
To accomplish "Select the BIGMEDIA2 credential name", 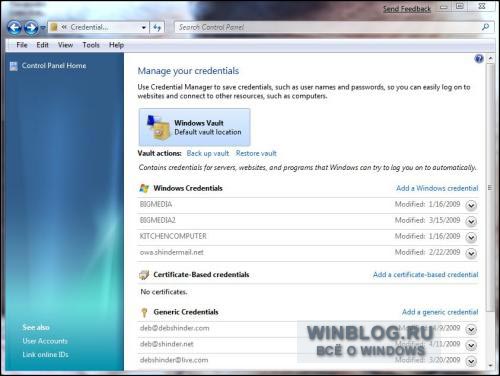I will (x=157, y=220).
